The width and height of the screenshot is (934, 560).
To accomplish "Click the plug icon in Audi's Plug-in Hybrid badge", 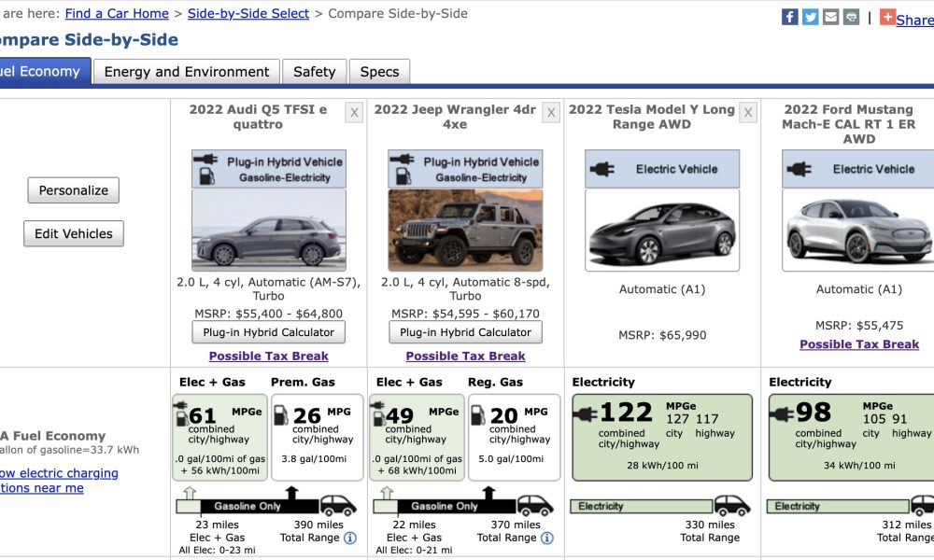I will [205, 159].
